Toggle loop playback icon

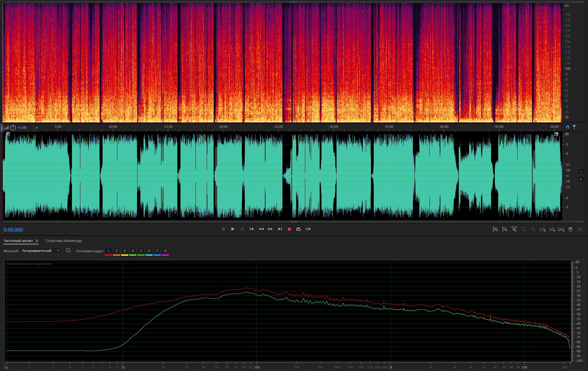[299, 229]
